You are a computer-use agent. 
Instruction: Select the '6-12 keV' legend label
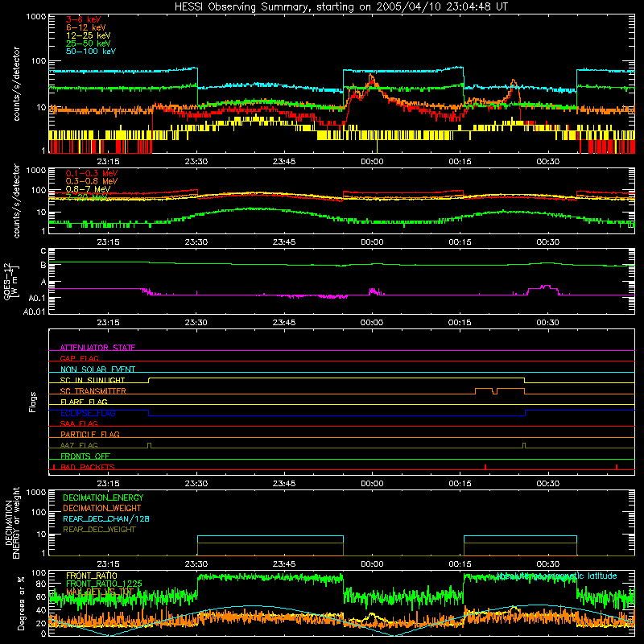click(x=86, y=27)
